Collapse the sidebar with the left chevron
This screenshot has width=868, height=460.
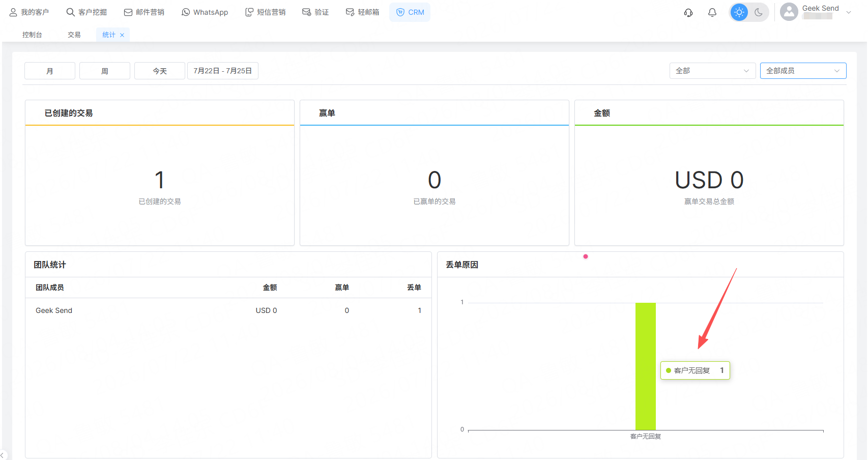click(2, 455)
